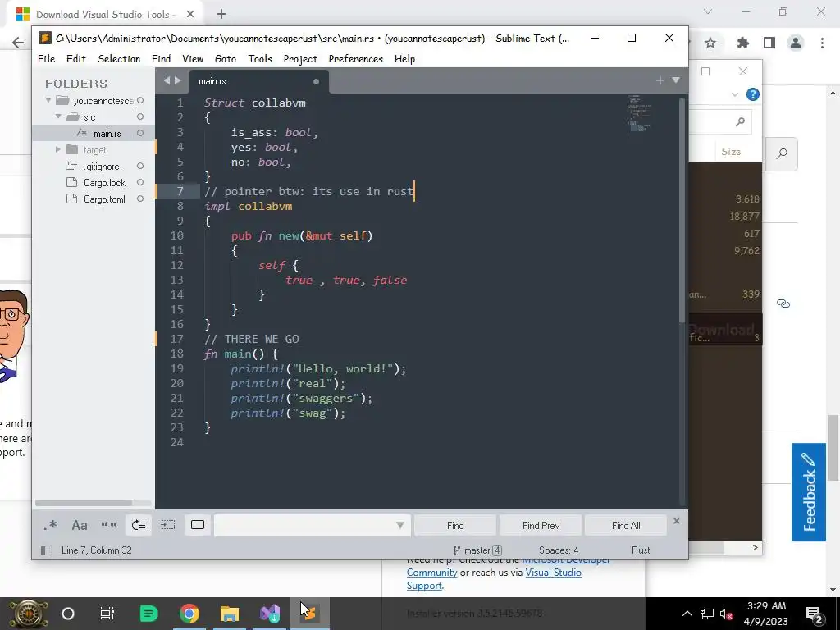Toggle wrap search option
The image size is (840, 630).
pyautogui.click(x=139, y=525)
